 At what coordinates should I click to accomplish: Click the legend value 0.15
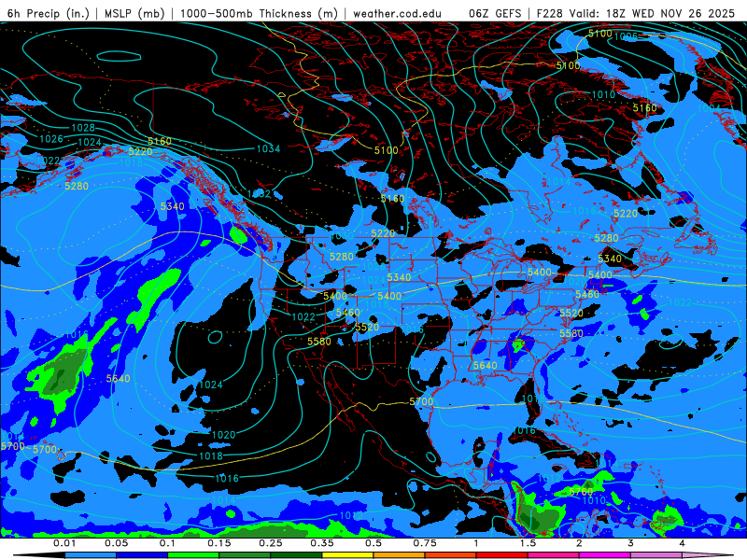219,543
